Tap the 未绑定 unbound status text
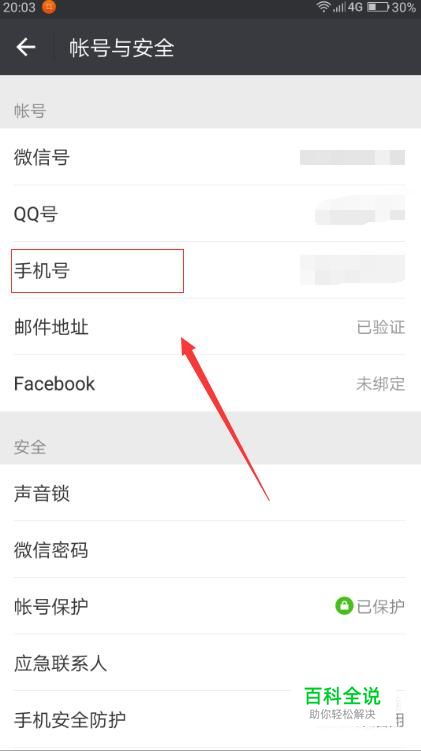421x751 pixels. coord(381,384)
